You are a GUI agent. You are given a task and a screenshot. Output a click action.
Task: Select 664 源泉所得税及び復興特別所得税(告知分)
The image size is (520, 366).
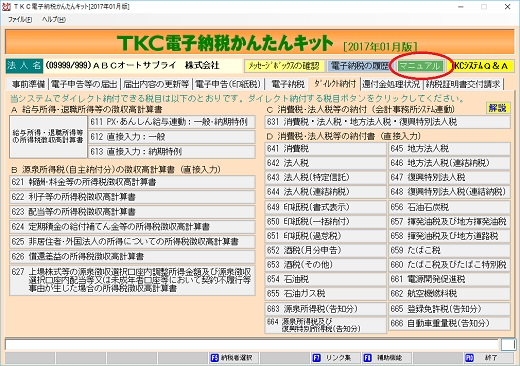(326, 325)
